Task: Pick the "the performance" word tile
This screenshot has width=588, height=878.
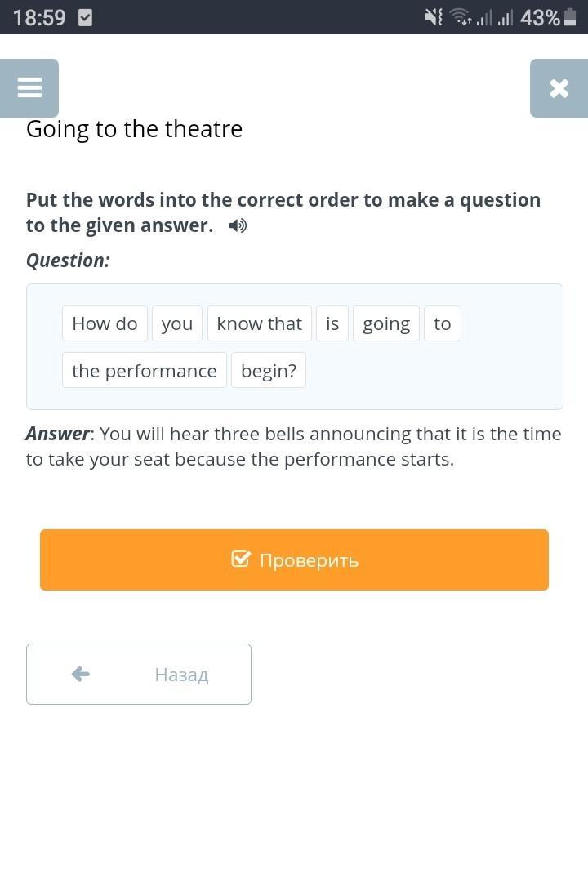Action: [145, 371]
